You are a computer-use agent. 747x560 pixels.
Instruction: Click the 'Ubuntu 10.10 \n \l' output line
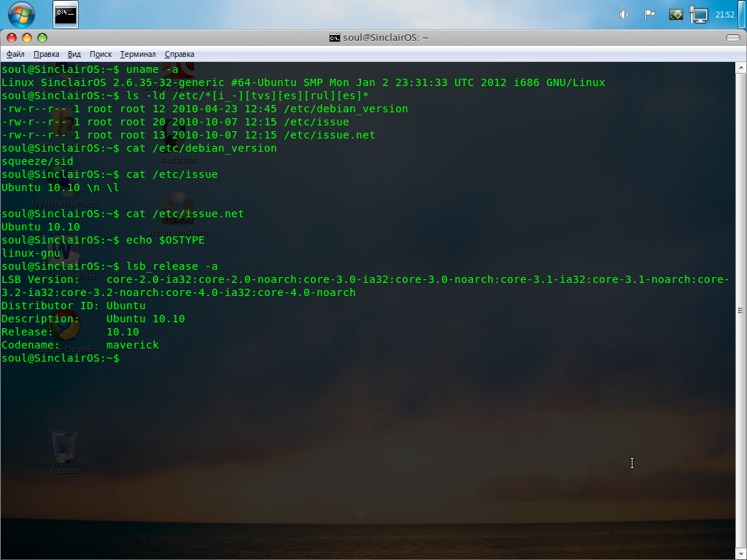click(x=60, y=187)
